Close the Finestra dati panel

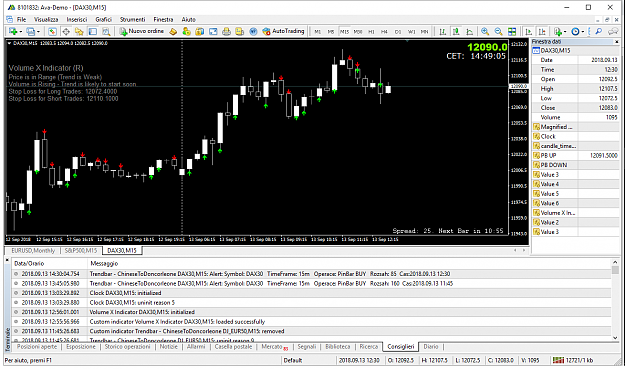coord(617,42)
